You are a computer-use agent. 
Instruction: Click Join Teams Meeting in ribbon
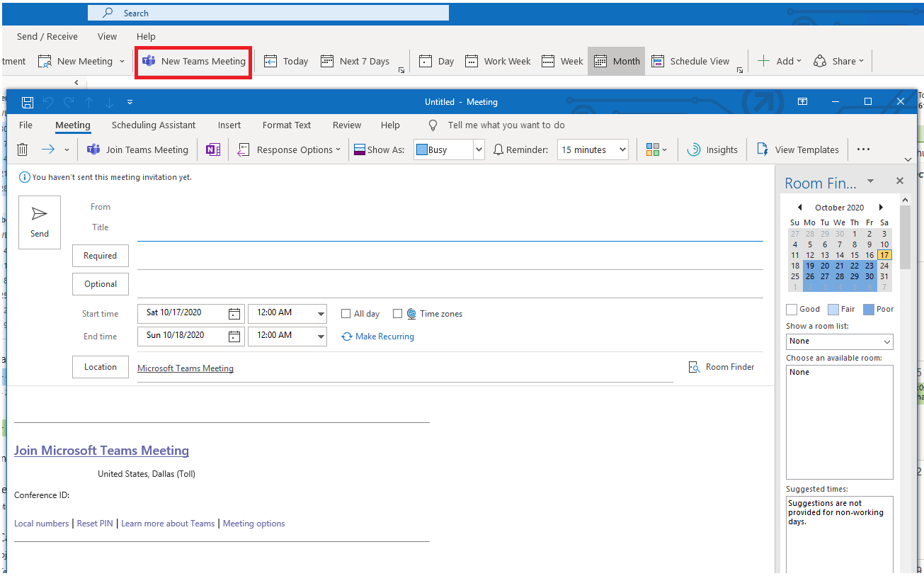[137, 149]
